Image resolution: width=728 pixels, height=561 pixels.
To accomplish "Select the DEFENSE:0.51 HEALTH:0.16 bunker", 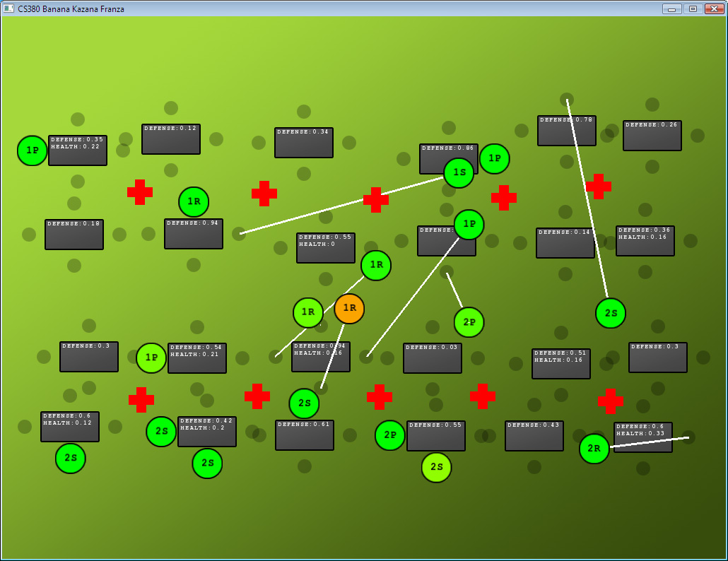I will [x=561, y=364].
